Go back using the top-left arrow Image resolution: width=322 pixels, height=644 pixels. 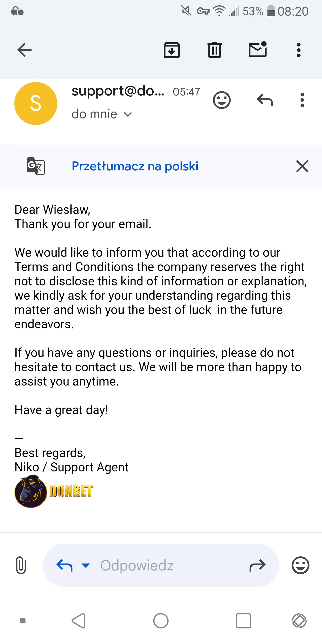(24, 50)
